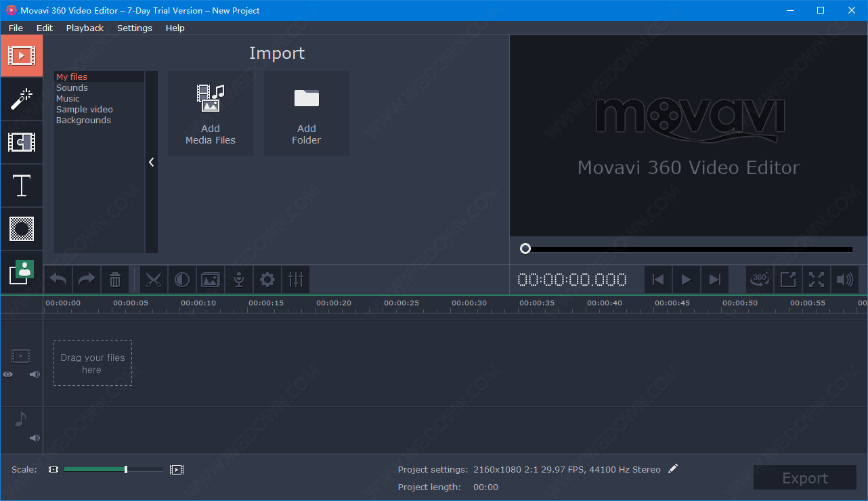Click the Undo arrow
The height and width of the screenshot is (501, 868).
(x=58, y=280)
